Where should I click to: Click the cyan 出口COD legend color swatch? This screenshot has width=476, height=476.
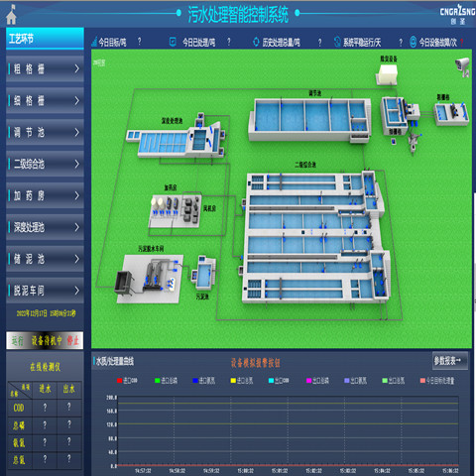[x=271, y=381]
